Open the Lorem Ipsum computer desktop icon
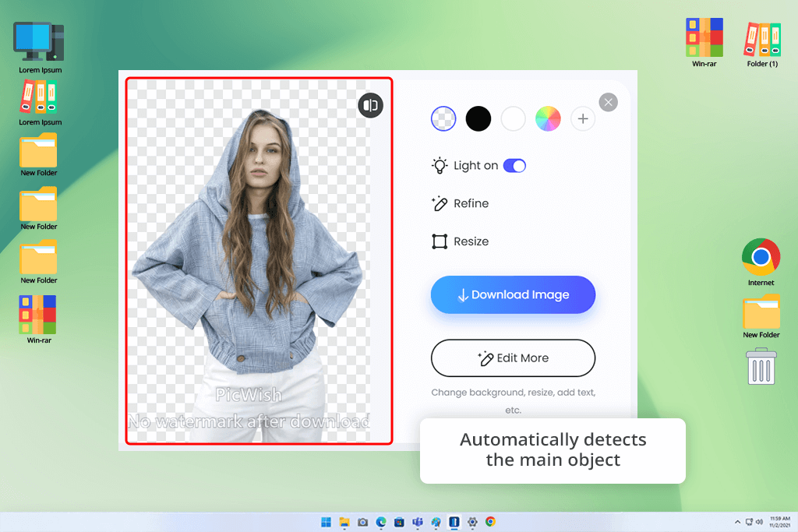 click(40, 48)
